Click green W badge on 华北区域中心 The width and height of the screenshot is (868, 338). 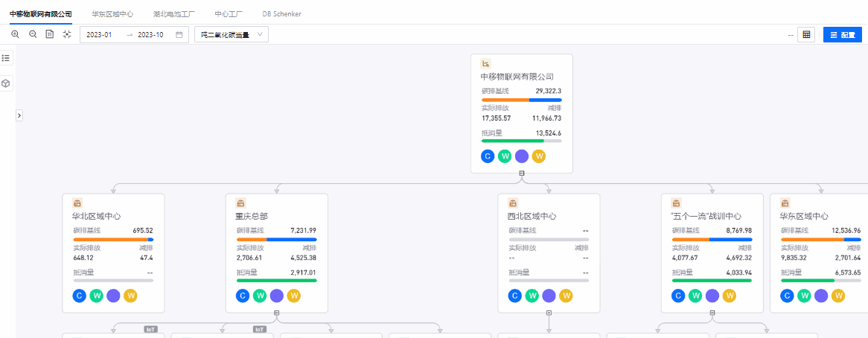97,296
